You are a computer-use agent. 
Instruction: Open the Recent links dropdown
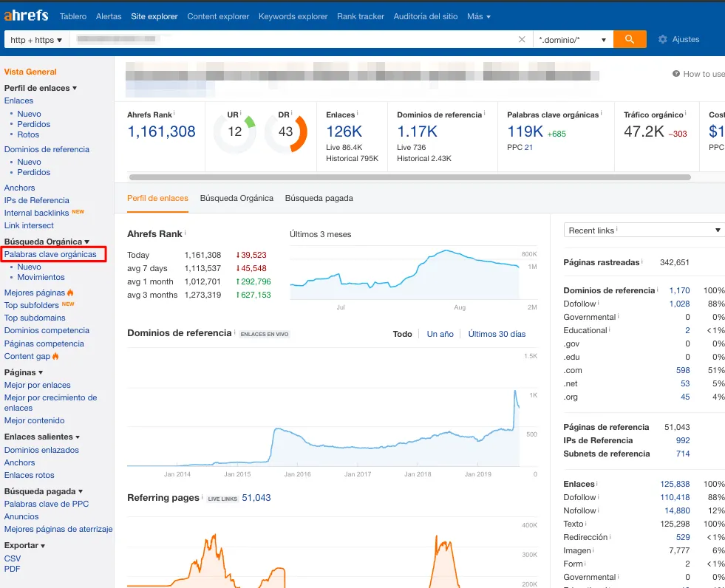(644, 230)
